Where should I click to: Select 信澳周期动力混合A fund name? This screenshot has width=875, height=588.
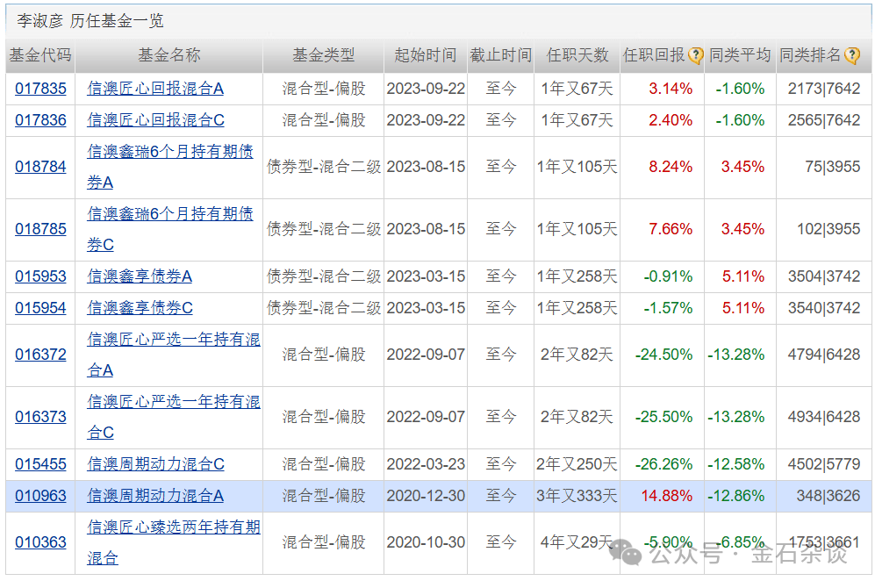click(155, 496)
